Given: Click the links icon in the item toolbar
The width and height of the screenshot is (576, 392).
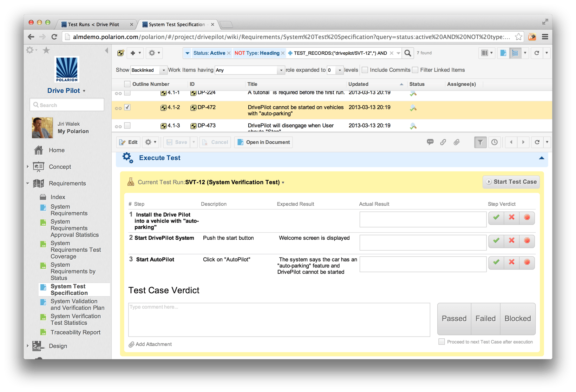Looking at the screenshot, I should tap(443, 142).
